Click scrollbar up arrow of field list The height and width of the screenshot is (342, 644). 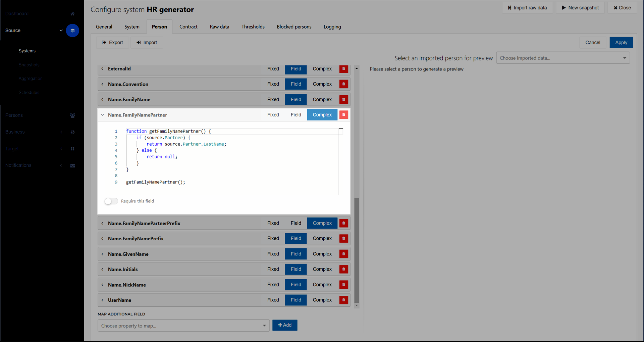(x=357, y=68)
